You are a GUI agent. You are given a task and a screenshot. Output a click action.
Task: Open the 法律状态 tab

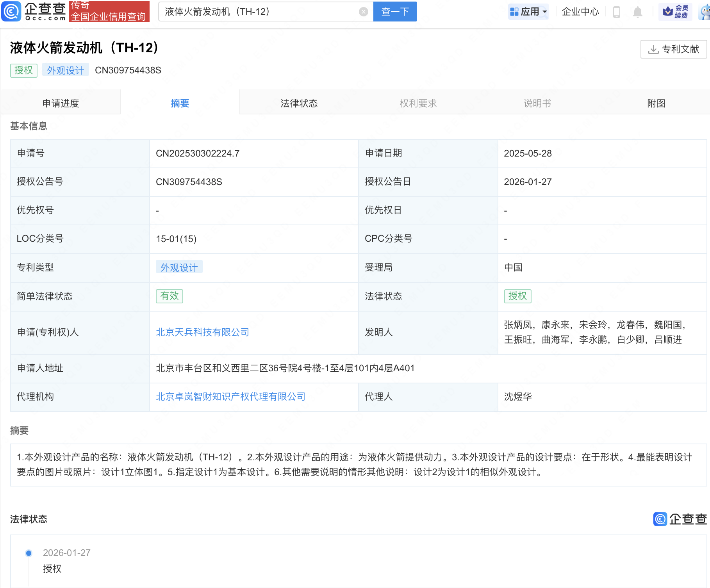point(299,103)
